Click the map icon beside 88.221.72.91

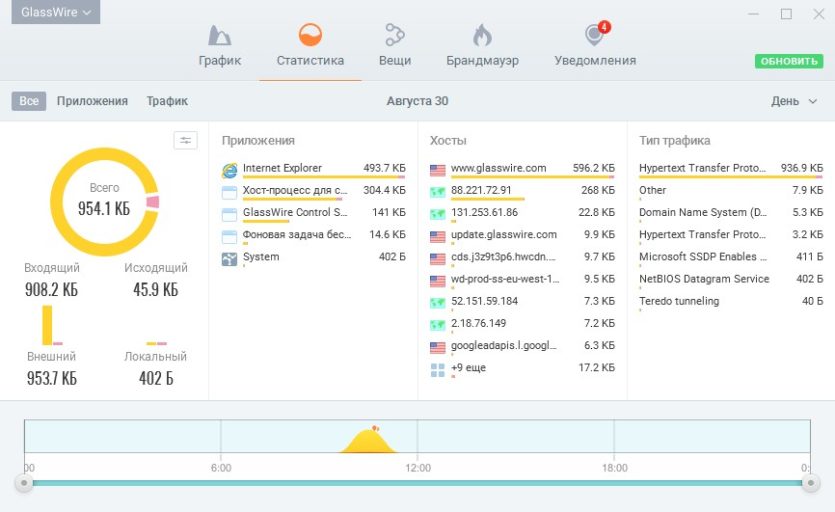438,192
